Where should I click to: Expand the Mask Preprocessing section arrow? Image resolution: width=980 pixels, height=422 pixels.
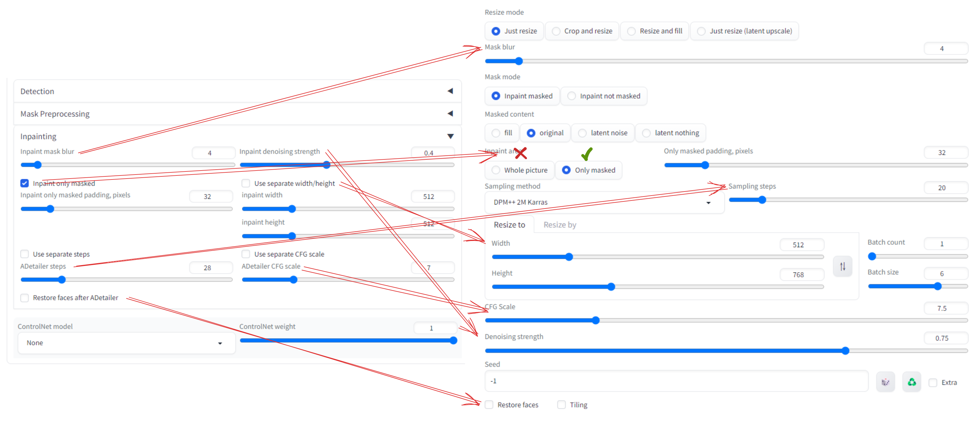click(x=450, y=113)
